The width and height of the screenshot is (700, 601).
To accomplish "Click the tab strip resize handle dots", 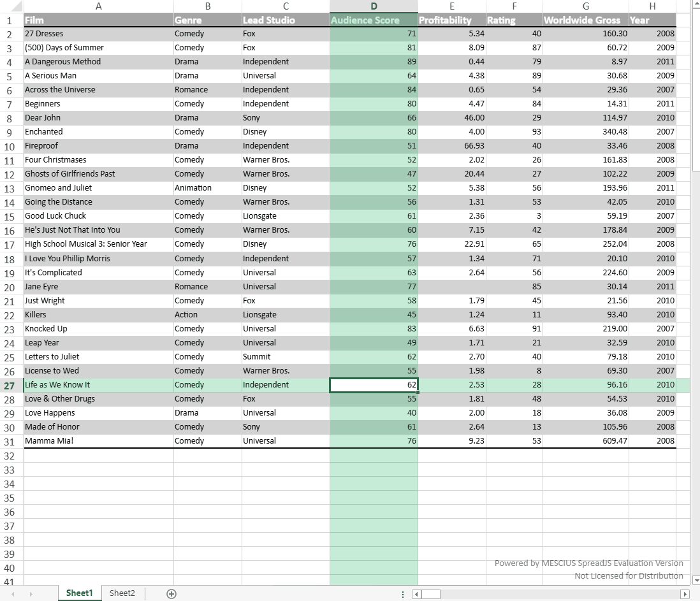I will 403,594.
